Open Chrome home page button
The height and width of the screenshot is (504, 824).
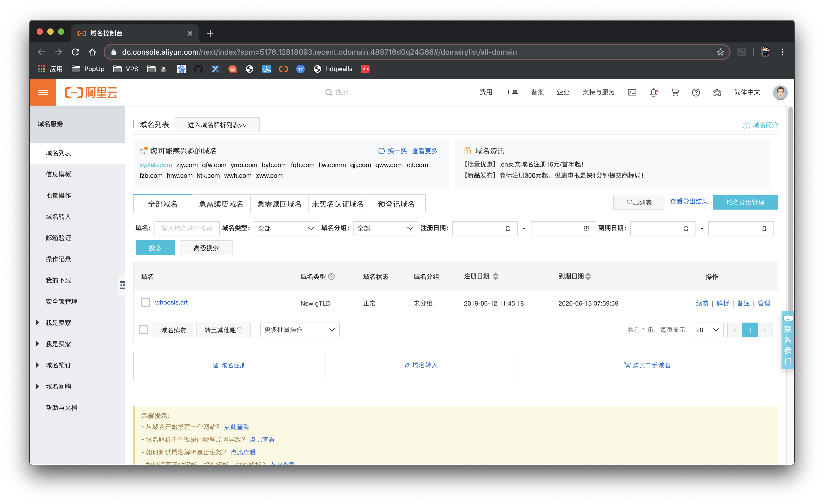pos(93,52)
